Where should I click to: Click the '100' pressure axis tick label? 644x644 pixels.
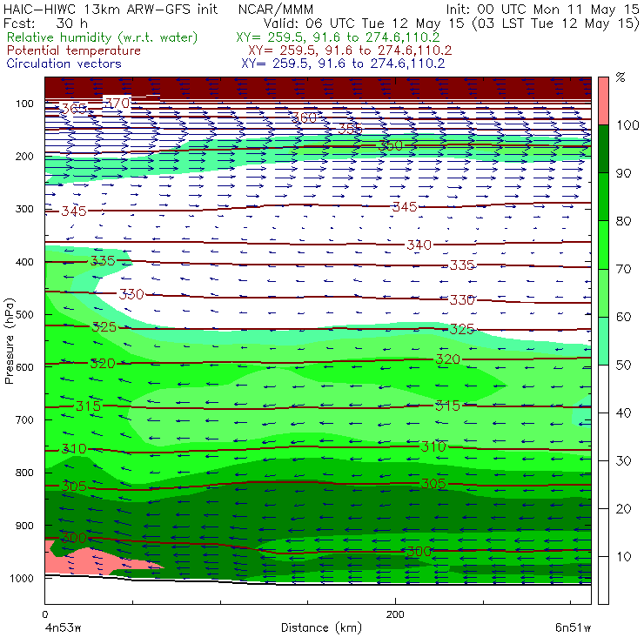[24, 104]
